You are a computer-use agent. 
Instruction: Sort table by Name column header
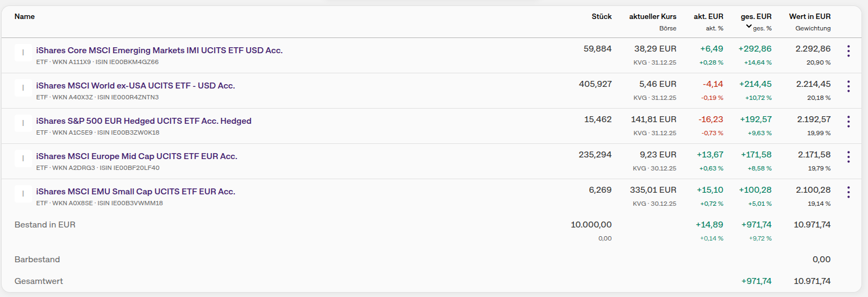(x=24, y=17)
